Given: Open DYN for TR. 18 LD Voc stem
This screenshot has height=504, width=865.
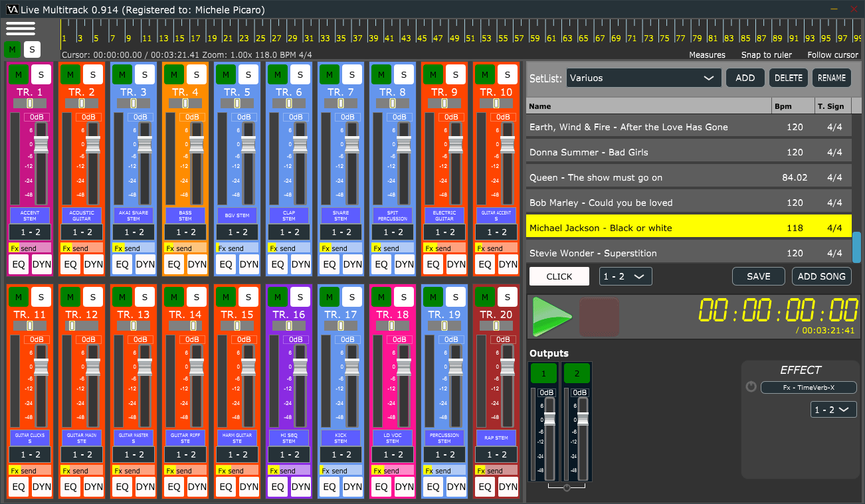Looking at the screenshot, I should [405, 487].
